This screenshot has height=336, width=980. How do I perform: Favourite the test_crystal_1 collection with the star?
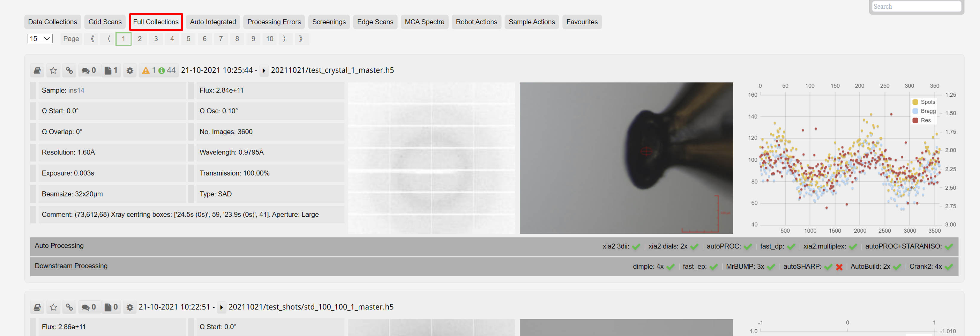click(x=53, y=70)
